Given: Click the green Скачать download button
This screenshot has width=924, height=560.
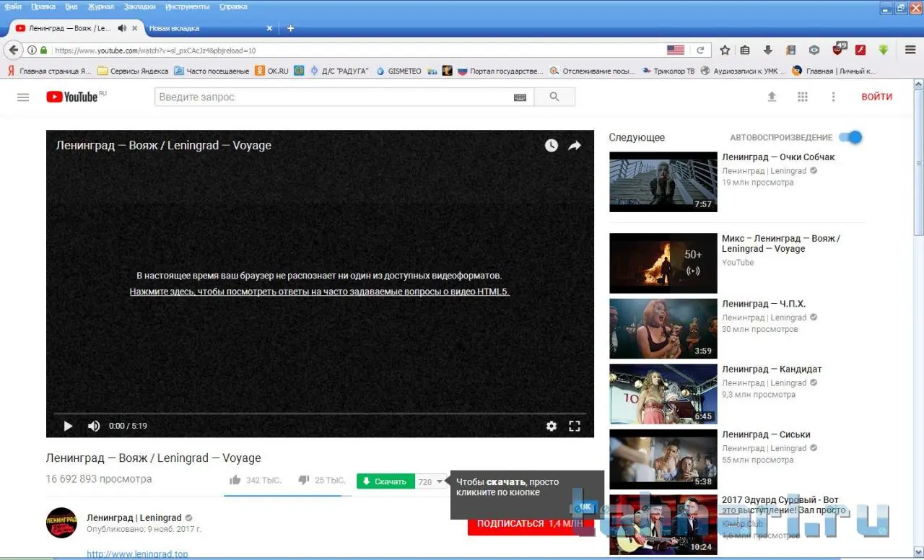Looking at the screenshot, I should pyautogui.click(x=385, y=481).
